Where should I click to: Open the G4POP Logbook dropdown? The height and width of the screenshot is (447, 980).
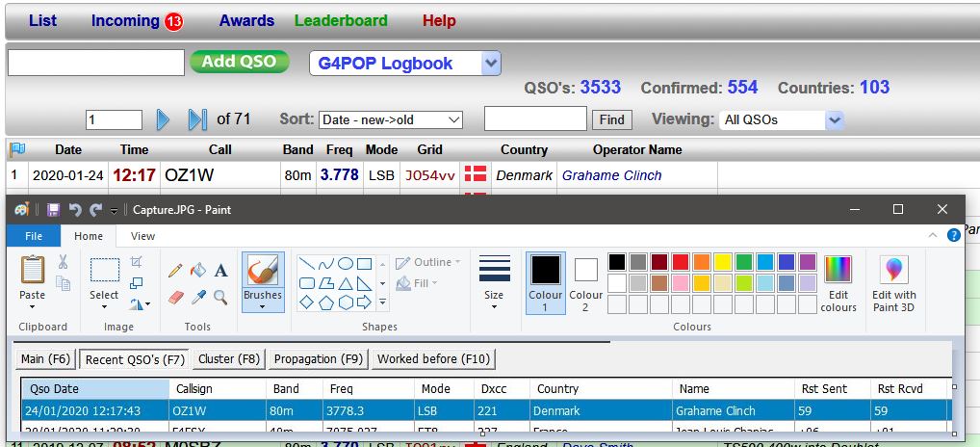491,64
